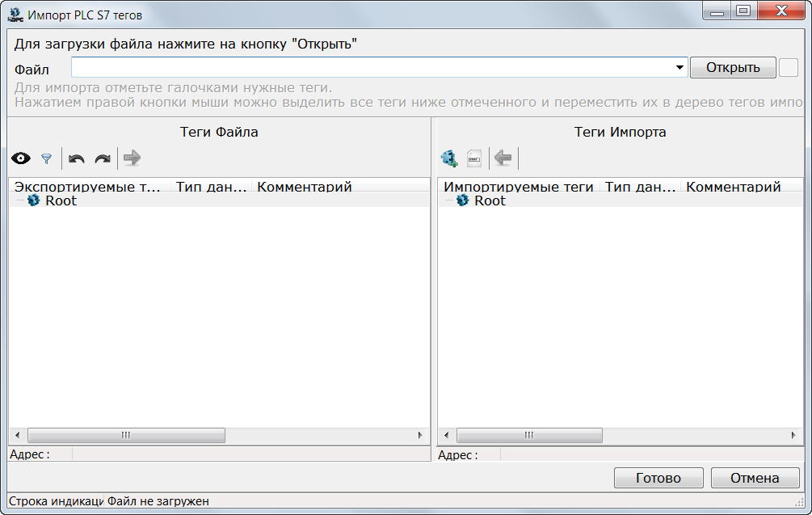Click the Комментарий column header in import tags
The width and height of the screenshot is (812, 515).
[x=742, y=186]
